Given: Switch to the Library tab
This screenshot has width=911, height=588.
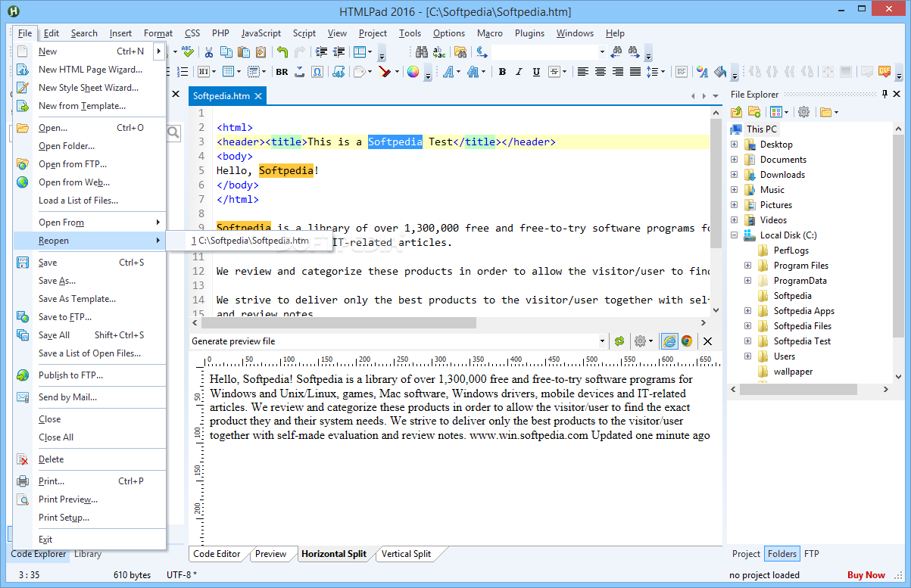Looking at the screenshot, I should coord(88,554).
